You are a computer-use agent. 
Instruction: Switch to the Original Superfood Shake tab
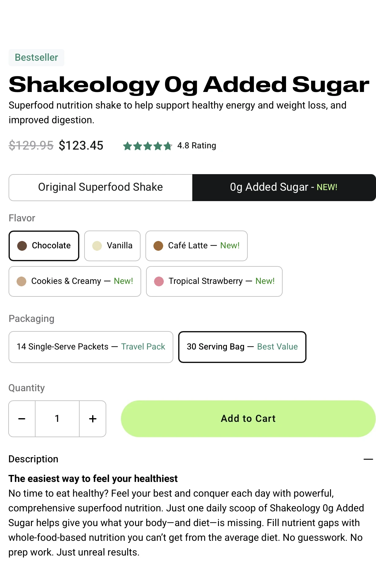point(100,187)
